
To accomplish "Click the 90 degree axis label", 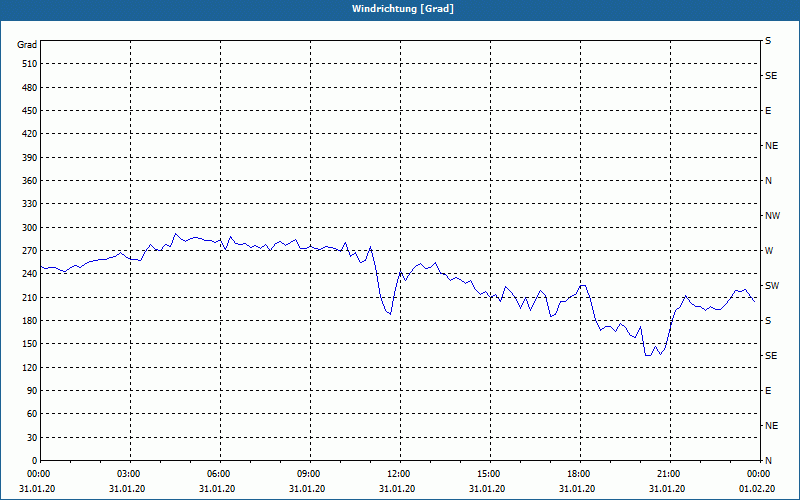I will [32, 390].
